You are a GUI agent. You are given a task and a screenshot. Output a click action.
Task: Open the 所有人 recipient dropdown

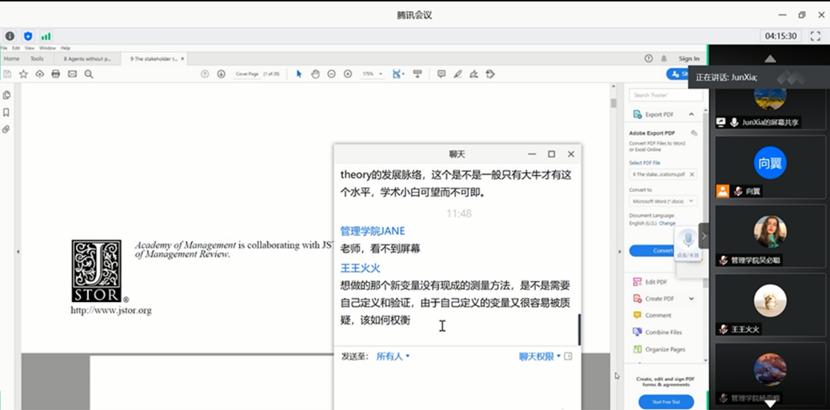point(392,356)
